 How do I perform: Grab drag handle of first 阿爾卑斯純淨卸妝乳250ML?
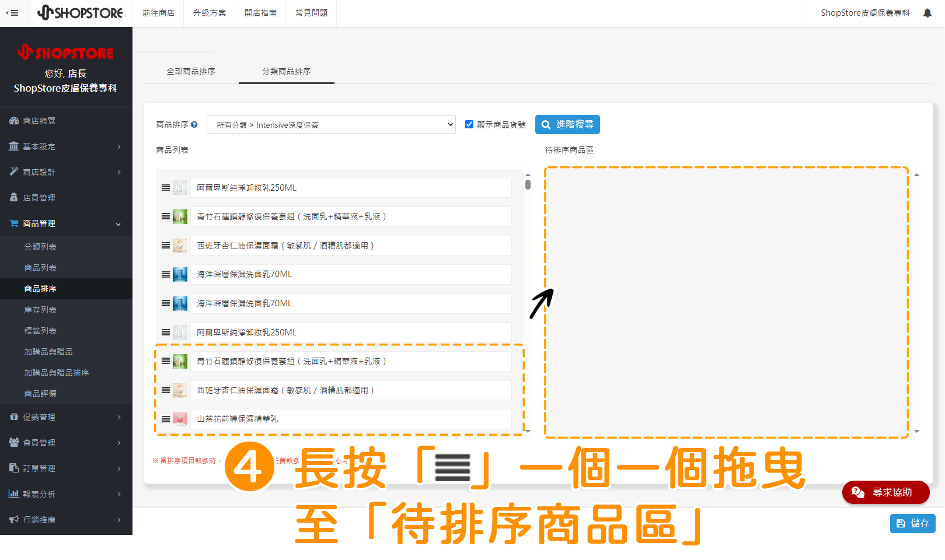[x=166, y=188]
